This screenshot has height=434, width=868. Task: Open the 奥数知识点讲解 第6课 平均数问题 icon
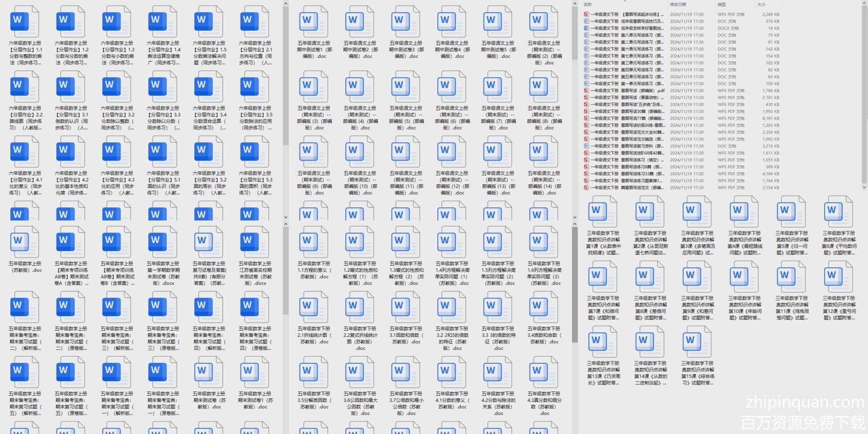[839, 211]
